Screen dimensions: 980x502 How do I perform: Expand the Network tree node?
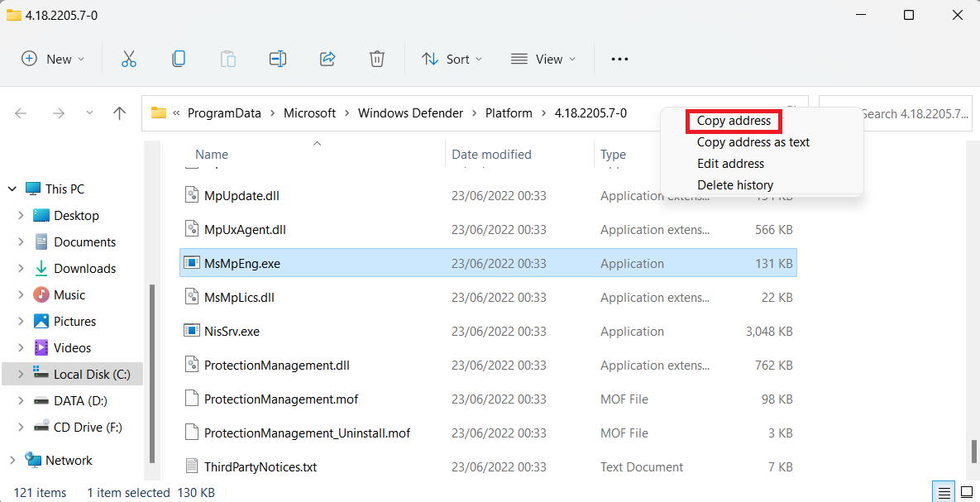pyautogui.click(x=12, y=461)
